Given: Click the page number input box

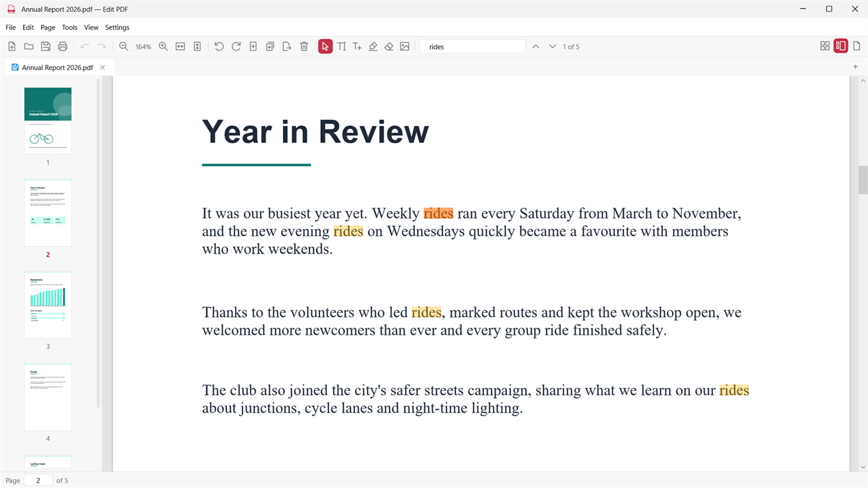Looking at the screenshot, I should (38, 481).
